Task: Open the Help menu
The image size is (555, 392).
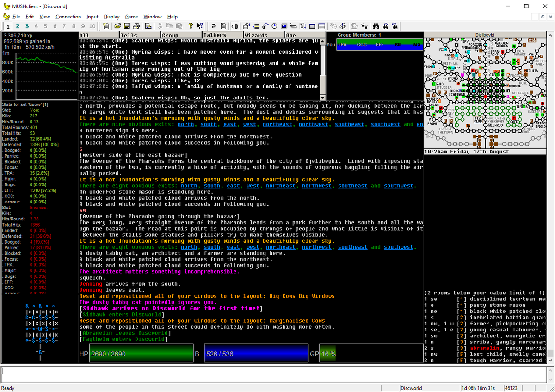Action: [x=172, y=17]
